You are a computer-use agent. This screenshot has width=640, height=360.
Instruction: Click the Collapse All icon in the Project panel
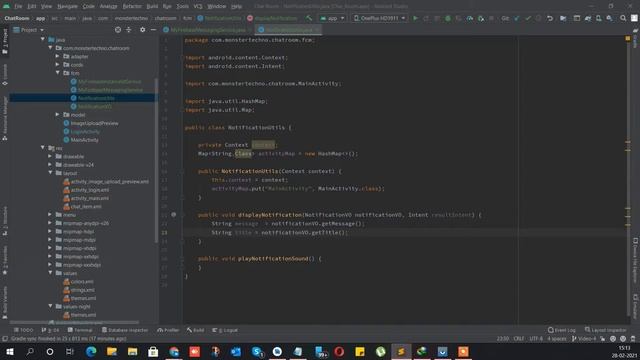click(129, 30)
